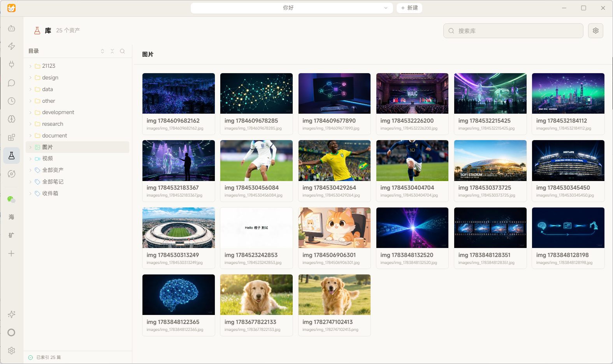Collapse all folders in 目录 header
The width and height of the screenshot is (613, 364).
[x=112, y=51]
